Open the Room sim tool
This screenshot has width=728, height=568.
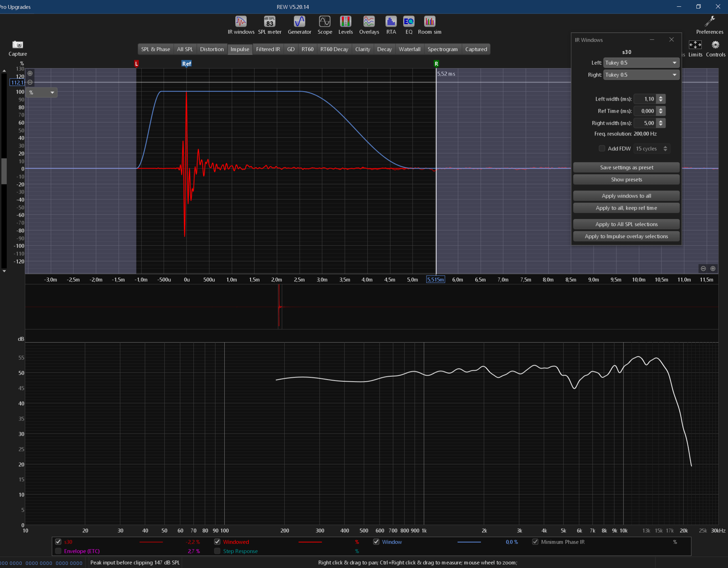pyautogui.click(x=429, y=25)
